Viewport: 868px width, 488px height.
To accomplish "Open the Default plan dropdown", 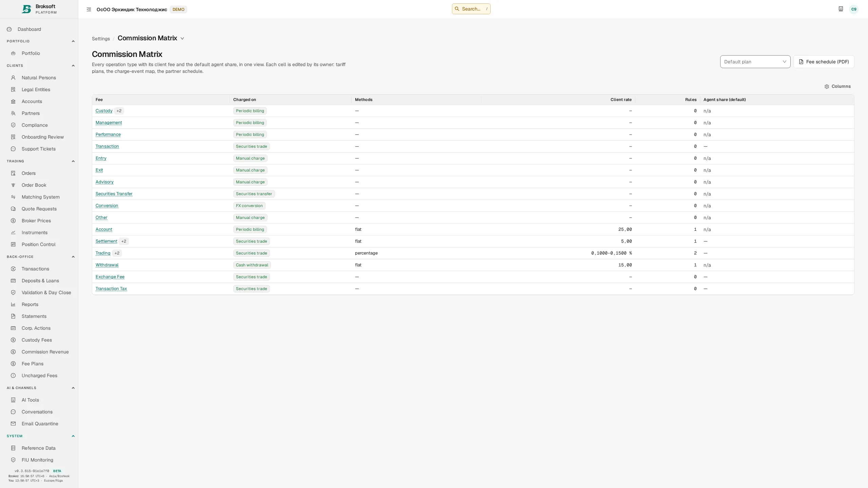I will [755, 62].
